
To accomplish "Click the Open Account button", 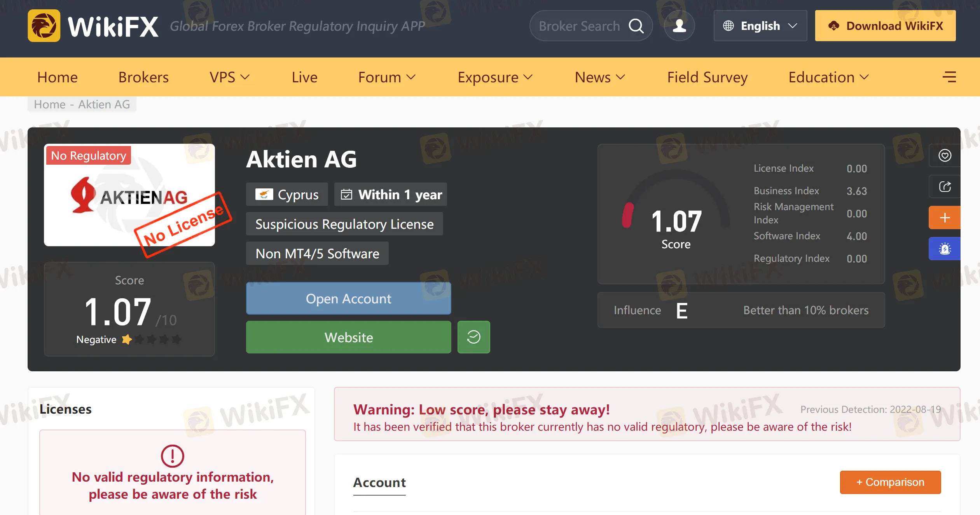I will (348, 298).
